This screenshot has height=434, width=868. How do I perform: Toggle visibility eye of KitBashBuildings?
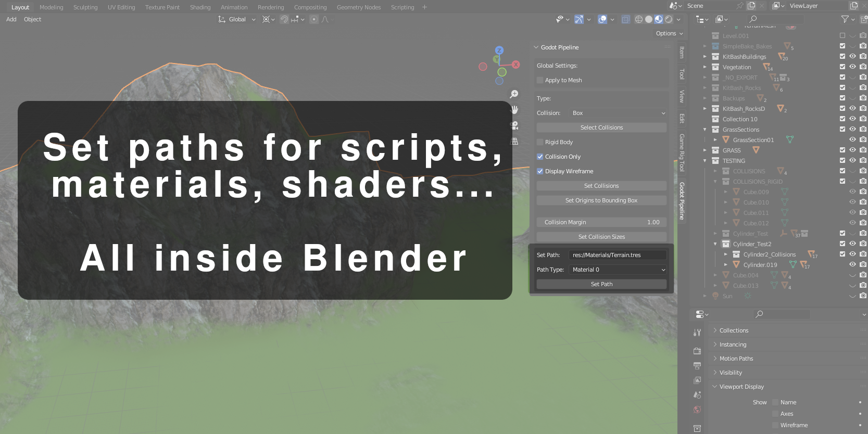click(852, 56)
